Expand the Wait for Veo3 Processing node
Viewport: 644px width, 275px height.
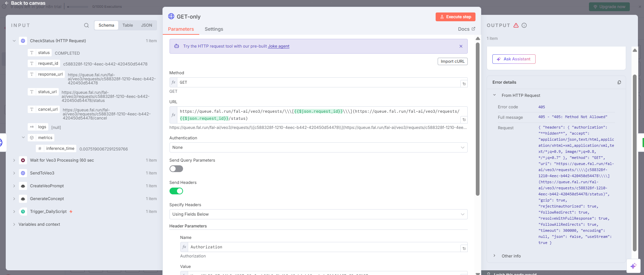click(14, 160)
